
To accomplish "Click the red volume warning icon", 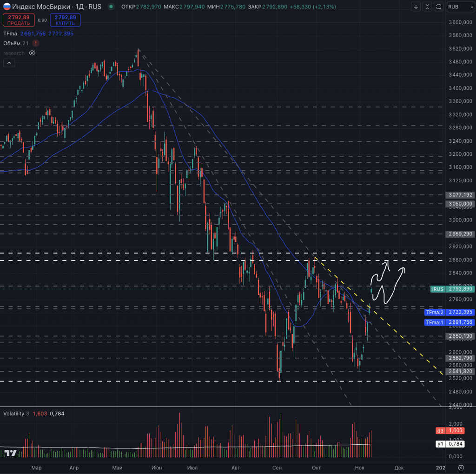I will (x=36, y=43).
